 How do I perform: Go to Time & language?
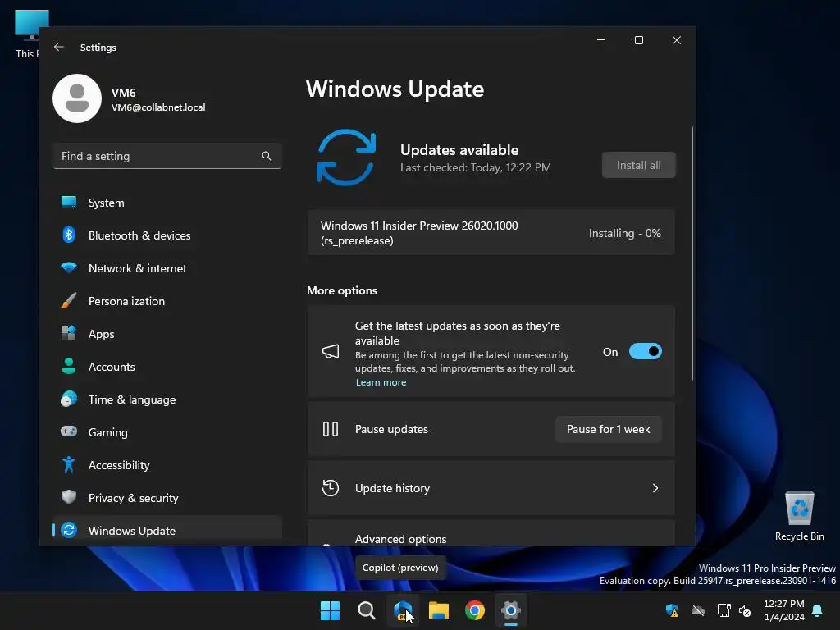167,399
